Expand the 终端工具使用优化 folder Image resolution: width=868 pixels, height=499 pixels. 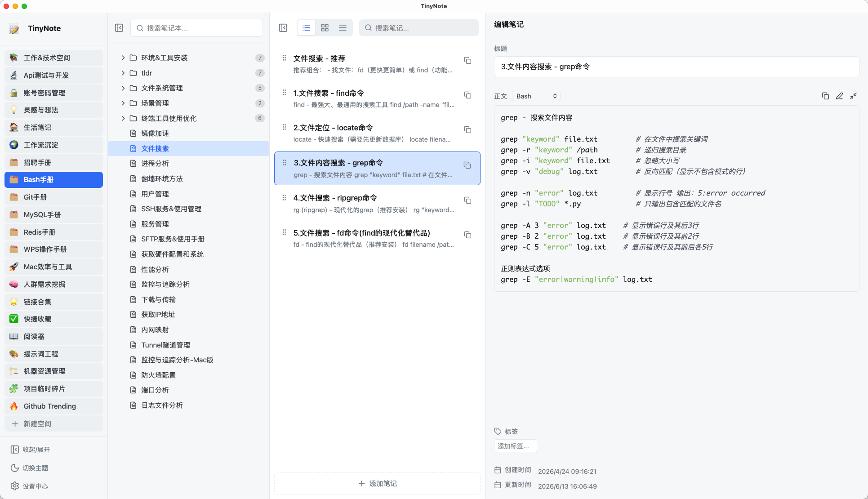[123, 118]
